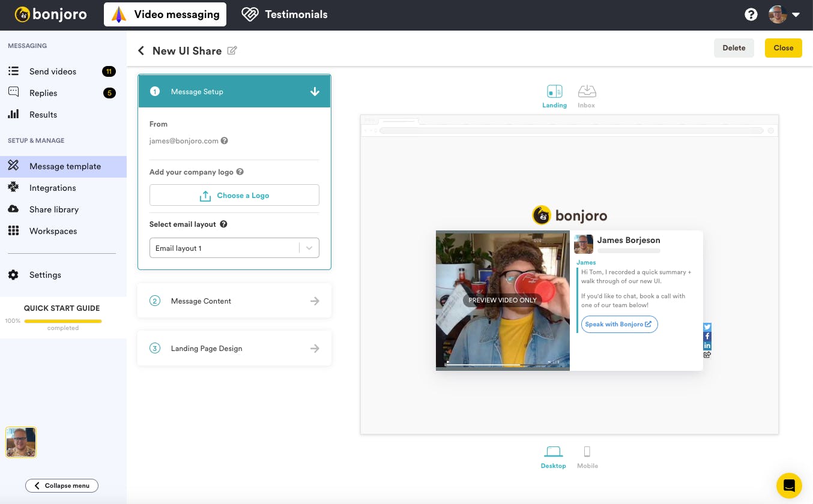Click the Results bar chart icon

point(13,114)
